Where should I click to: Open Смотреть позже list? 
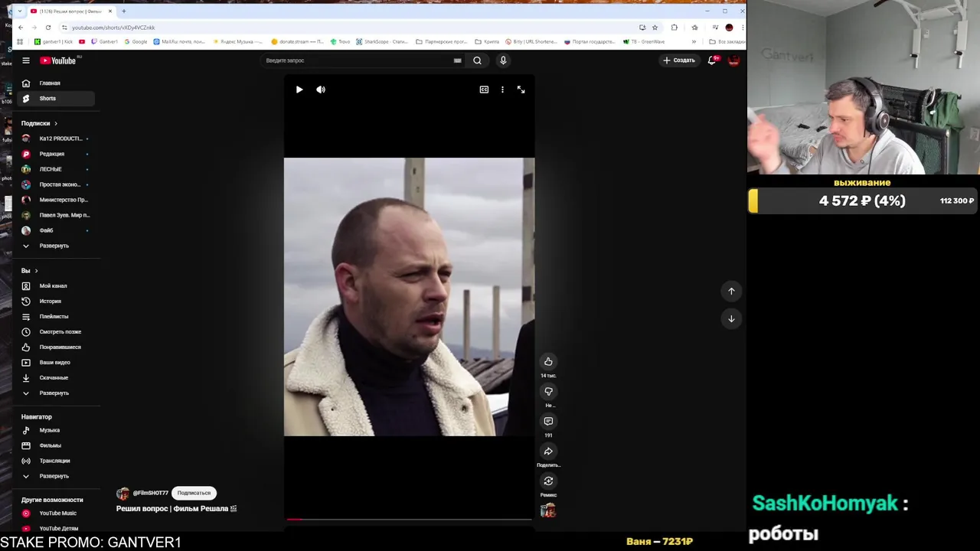55,331
